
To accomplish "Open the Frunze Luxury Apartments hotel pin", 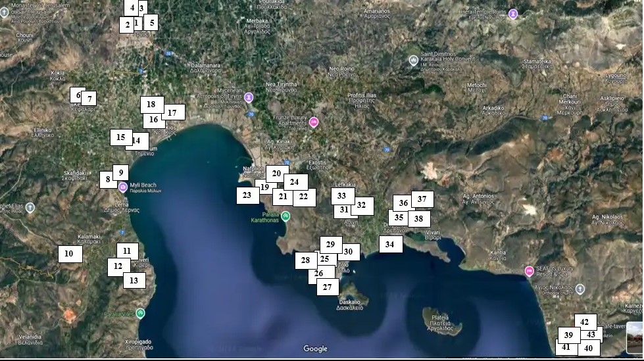I will point(314,122).
